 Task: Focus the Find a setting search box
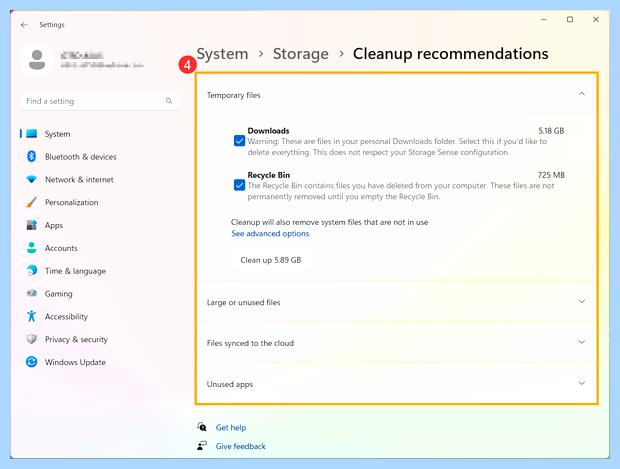(100, 101)
